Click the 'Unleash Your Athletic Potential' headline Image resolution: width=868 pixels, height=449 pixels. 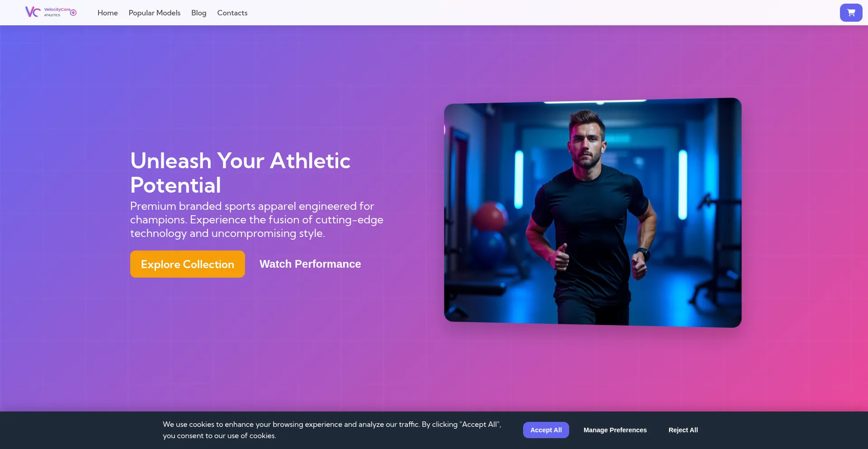point(241,173)
